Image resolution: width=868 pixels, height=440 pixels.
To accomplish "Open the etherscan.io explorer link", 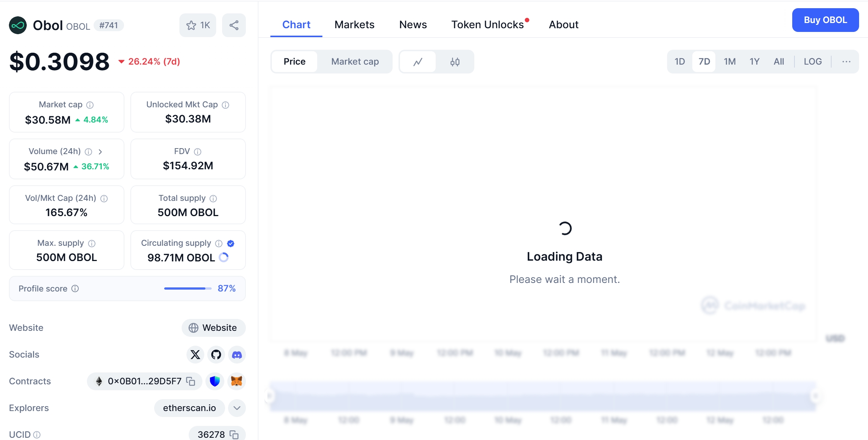I will pos(189,408).
